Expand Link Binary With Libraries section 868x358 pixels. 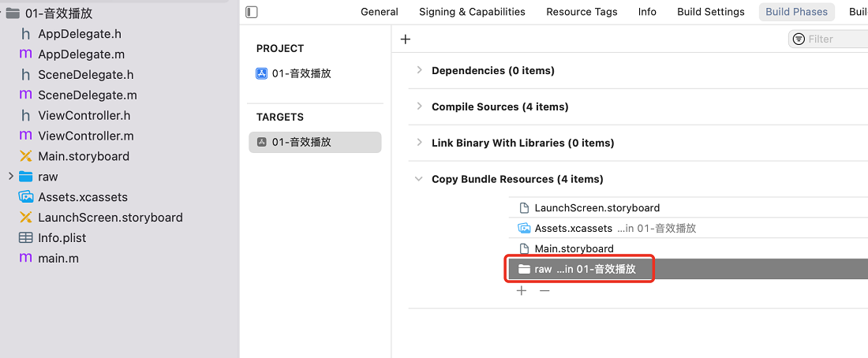[x=419, y=143]
